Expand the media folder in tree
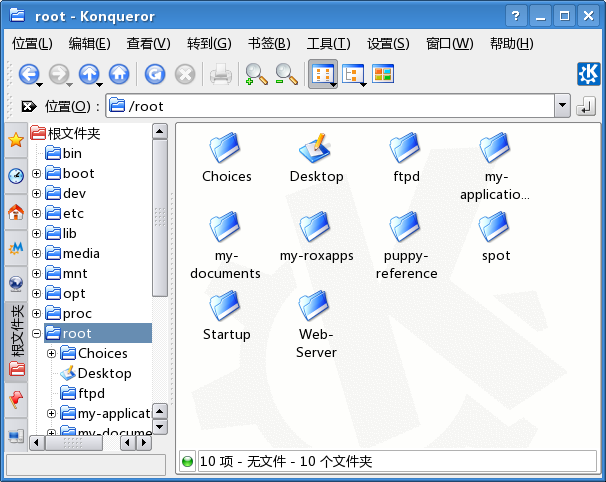606x482 pixels. (x=36, y=254)
